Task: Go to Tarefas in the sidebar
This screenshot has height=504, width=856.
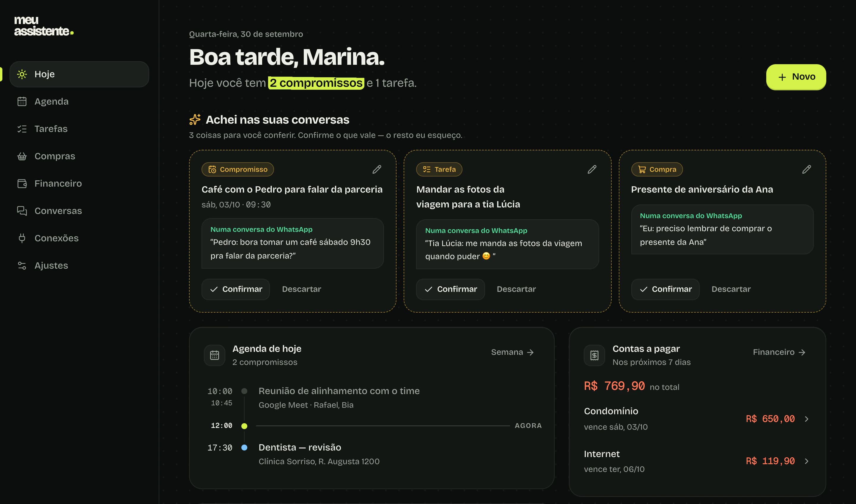Action: point(79,129)
